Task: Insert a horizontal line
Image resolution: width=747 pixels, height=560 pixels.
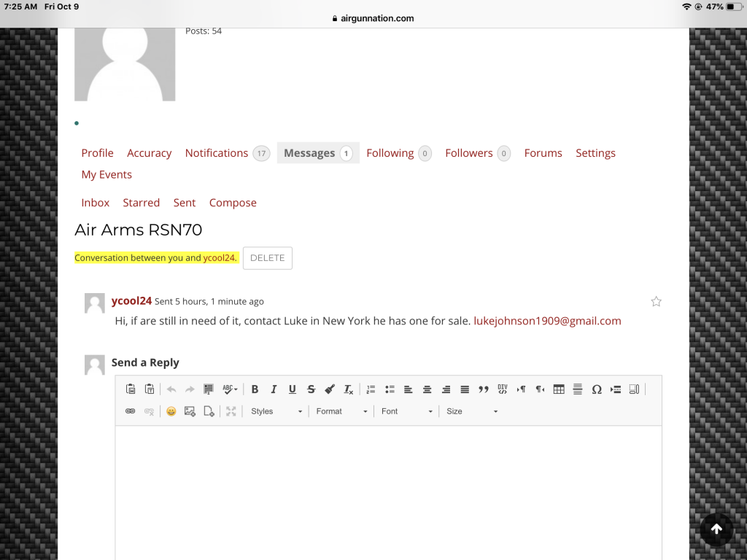Action: pos(578,389)
